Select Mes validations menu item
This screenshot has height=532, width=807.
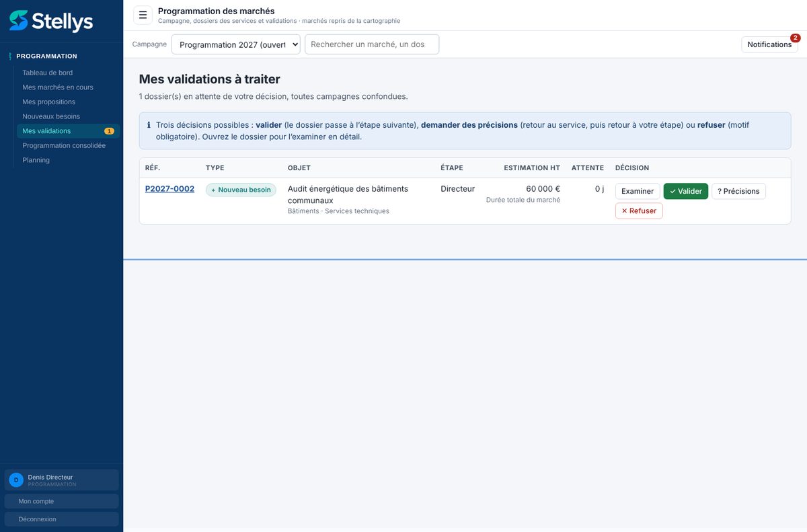point(68,131)
